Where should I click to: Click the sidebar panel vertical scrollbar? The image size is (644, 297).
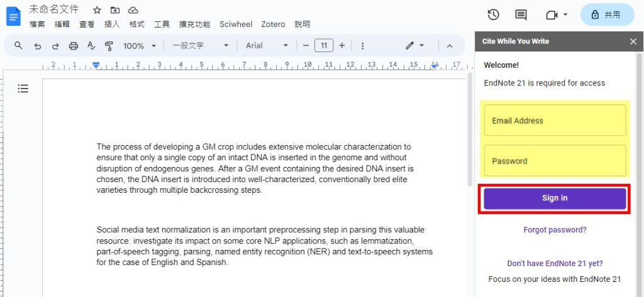click(x=640, y=175)
